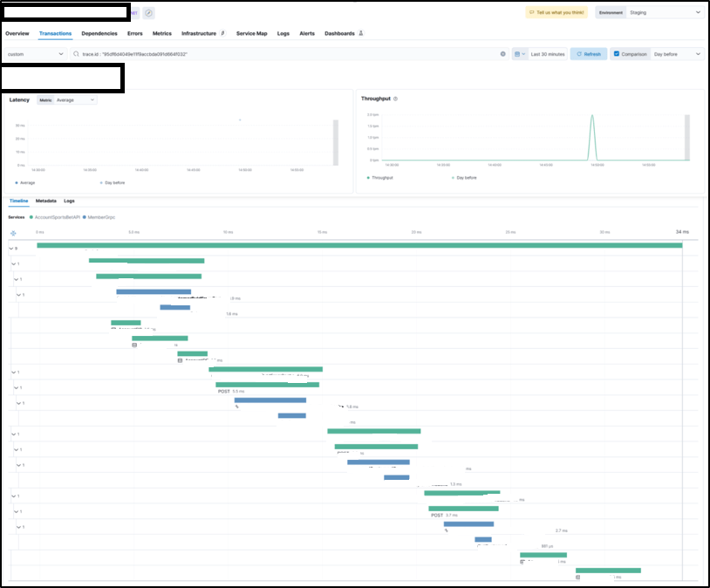Click the collapse/expand all spans icon
The height and width of the screenshot is (588, 710).
coord(13,232)
